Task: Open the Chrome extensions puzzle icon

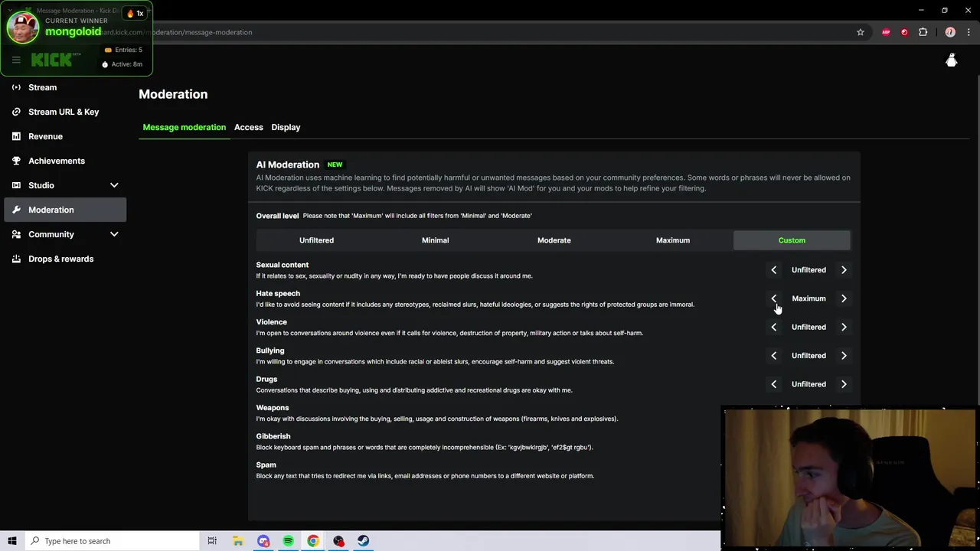Action: coord(923,32)
